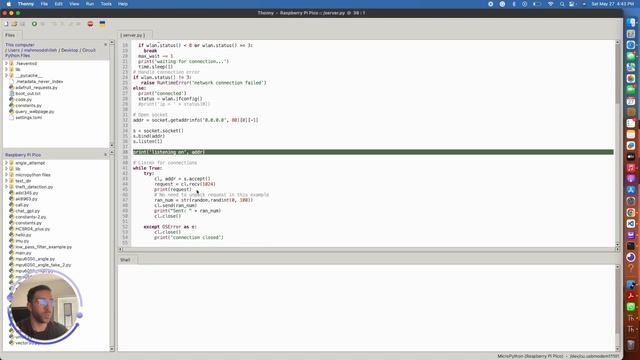The height and width of the screenshot is (360, 640).
Task: Click inside the Shell output area
Action: coord(366,308)
